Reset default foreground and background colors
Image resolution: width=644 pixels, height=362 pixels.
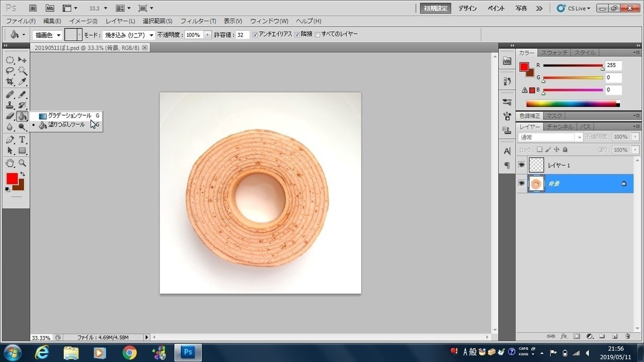click(x=8, y=189)
